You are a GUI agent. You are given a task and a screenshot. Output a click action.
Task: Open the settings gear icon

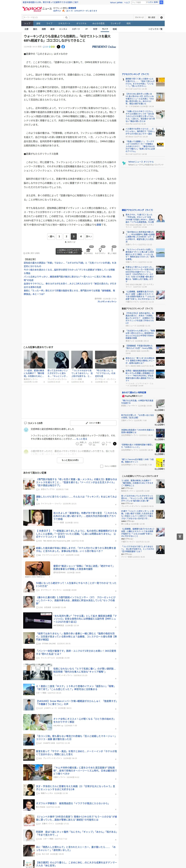tap(161, 18)
